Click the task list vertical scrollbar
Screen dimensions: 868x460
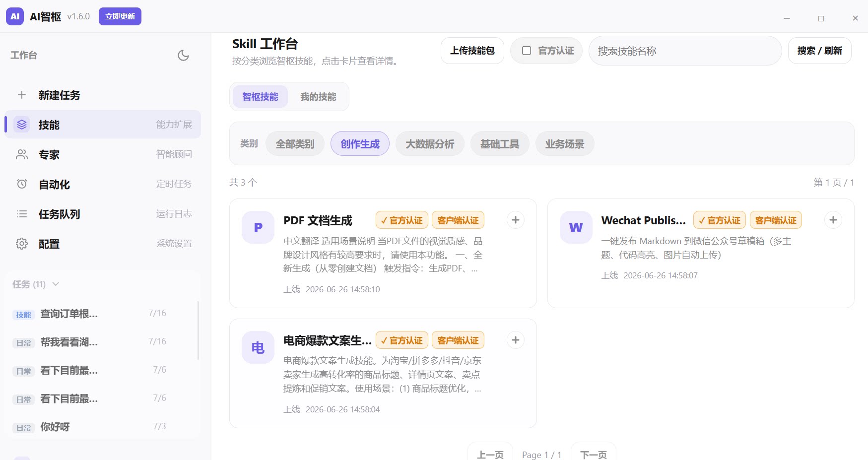[x=199, y=330]
